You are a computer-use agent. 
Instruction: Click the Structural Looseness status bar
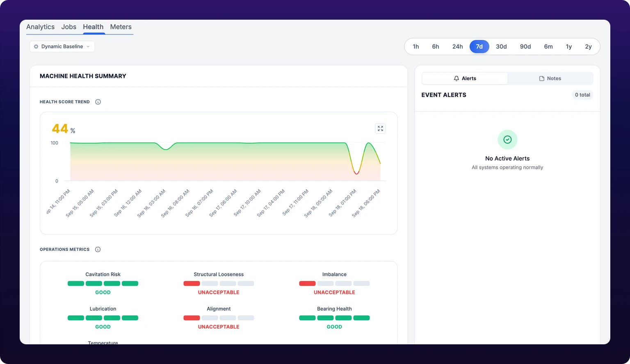[219, 284]
